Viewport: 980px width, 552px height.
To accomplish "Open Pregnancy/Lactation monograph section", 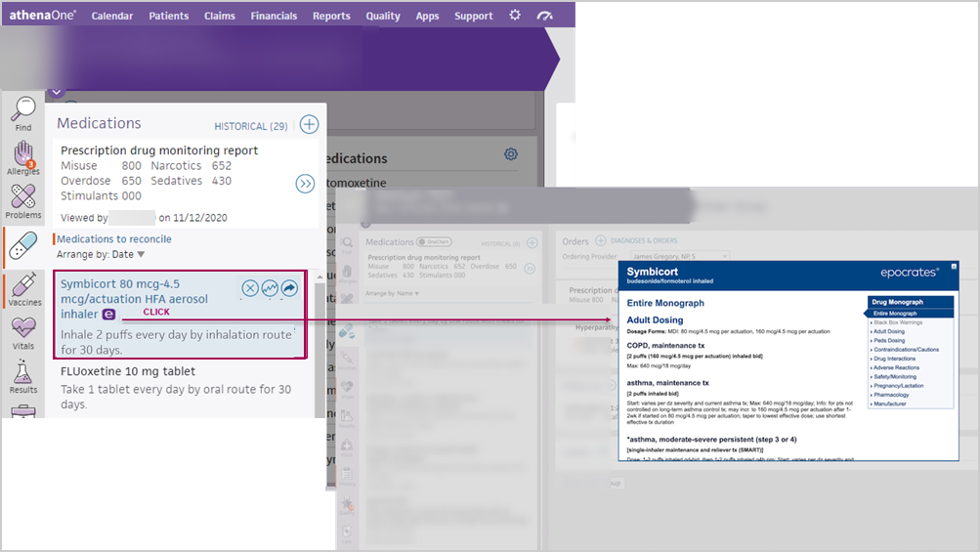I will [898, 386].
